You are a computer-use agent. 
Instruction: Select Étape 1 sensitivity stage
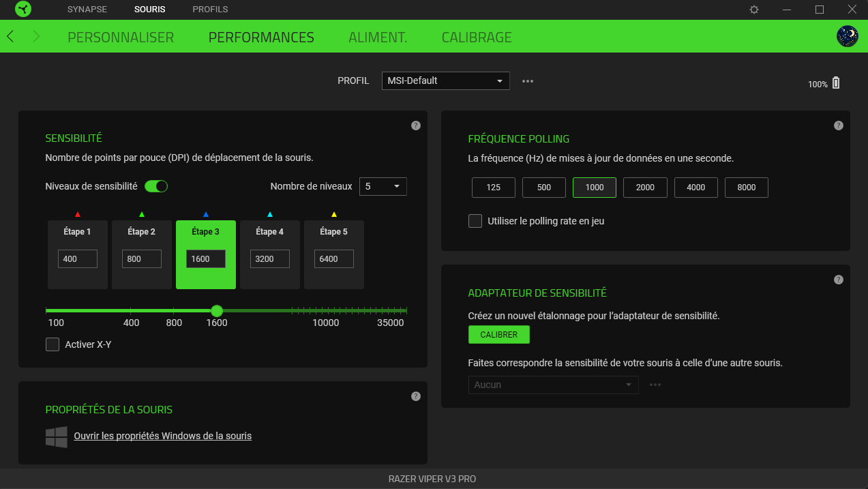[x=78, y=254]
